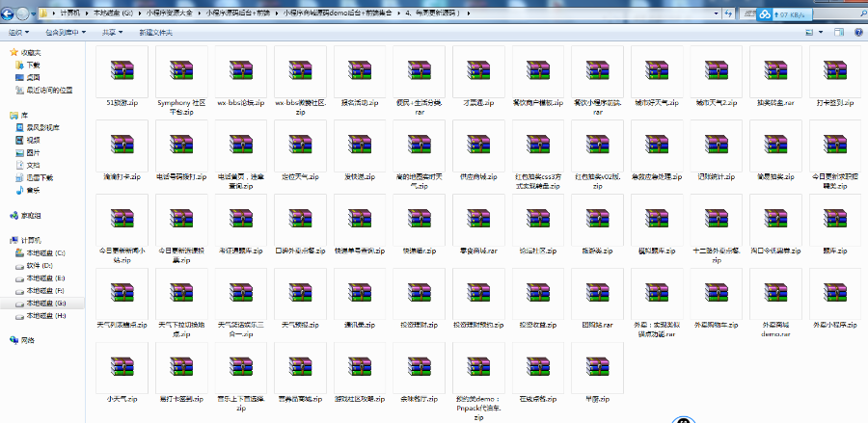Screen dimensions: 868x423
Task: Go back with the Back arrow button
Action: [9, 13]
